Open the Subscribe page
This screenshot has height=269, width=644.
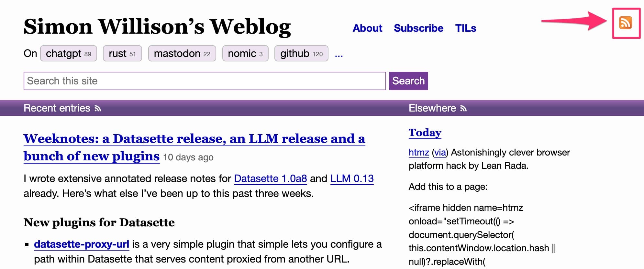tap(419, 28)
